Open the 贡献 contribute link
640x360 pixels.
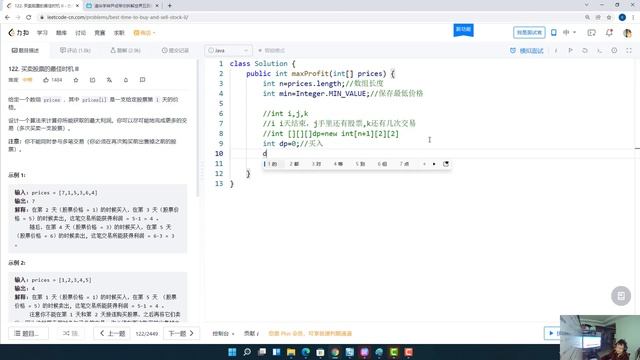point(251,333)
